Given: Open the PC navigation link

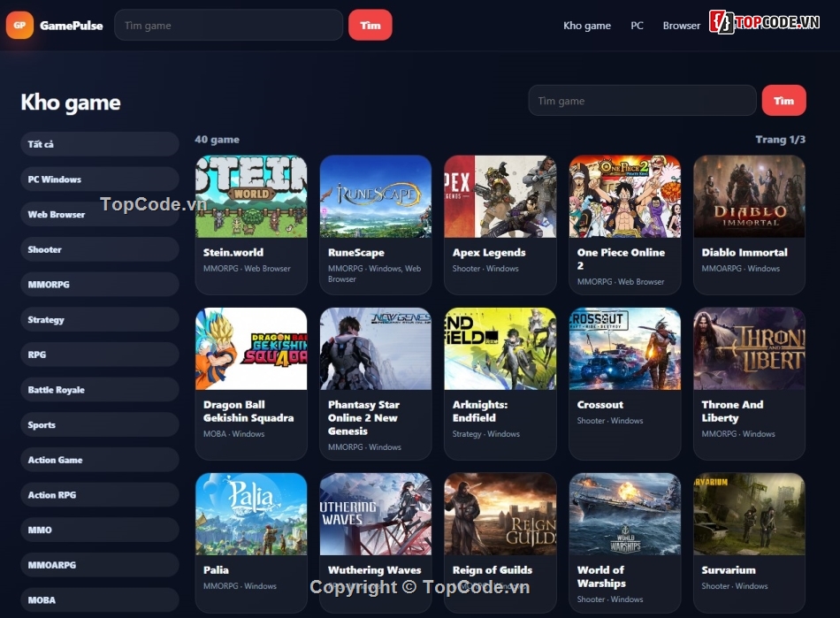Looking at the screenshot, I should coord(637,25).
